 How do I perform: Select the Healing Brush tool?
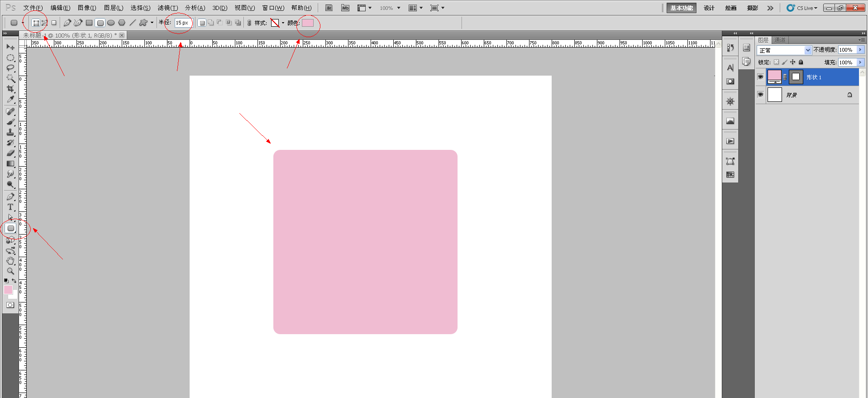click(x=10, y=111)
